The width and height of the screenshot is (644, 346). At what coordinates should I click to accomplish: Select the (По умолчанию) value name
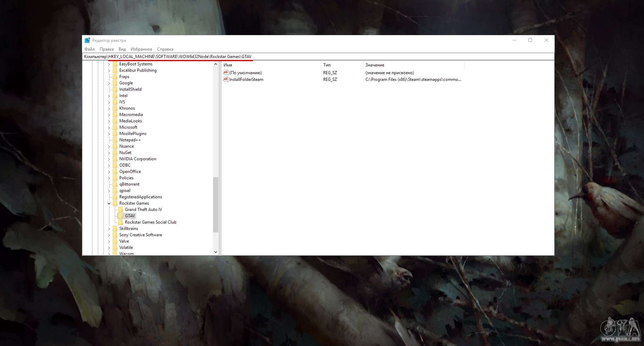coord(245,73)
